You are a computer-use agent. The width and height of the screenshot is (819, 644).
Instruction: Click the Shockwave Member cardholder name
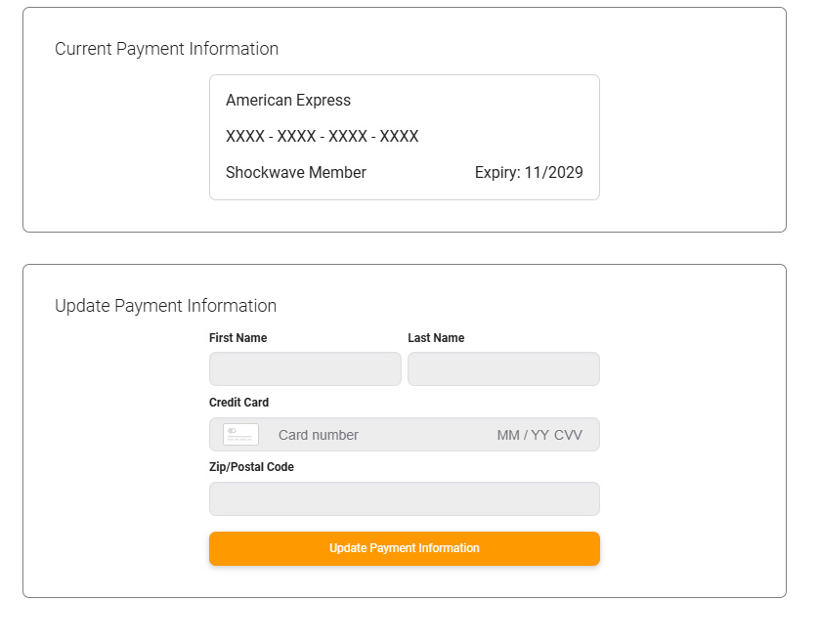pyautogui.click(x=295, y=172)
